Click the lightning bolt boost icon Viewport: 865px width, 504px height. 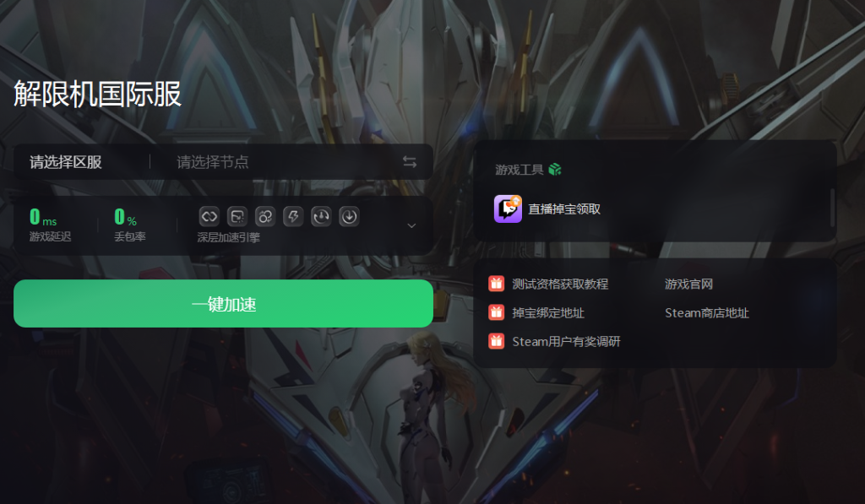click(x=293, y=217)
